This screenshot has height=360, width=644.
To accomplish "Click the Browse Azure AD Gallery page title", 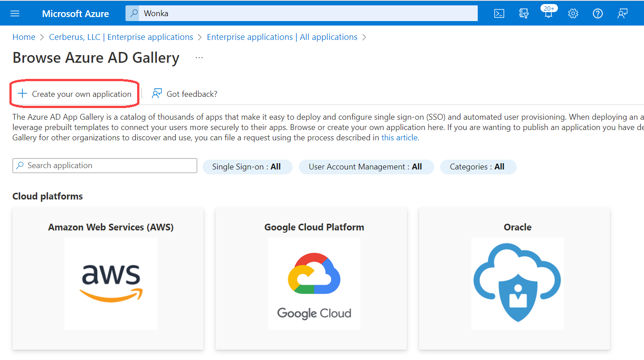I will pos(96,58).
